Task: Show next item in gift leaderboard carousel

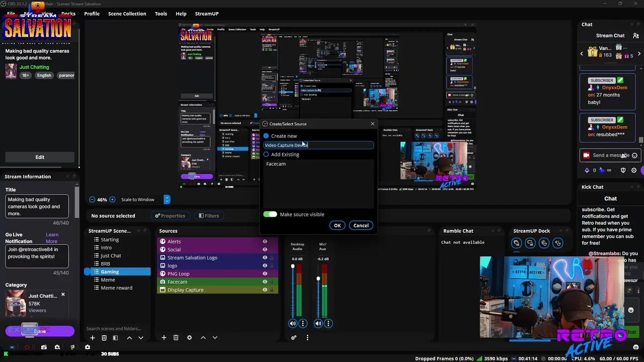Action: (x=639, y=53)
